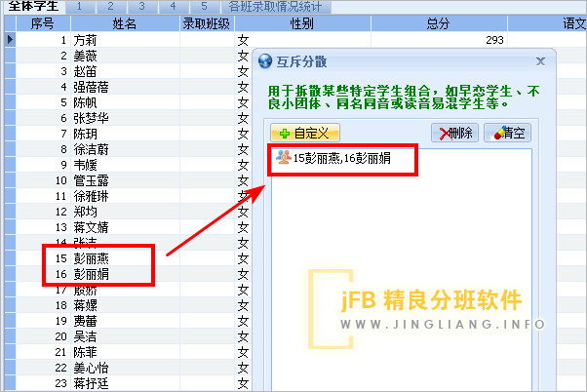Select student 姜心怡
Screen dimensions: 587x392
(x=91, y=368)
